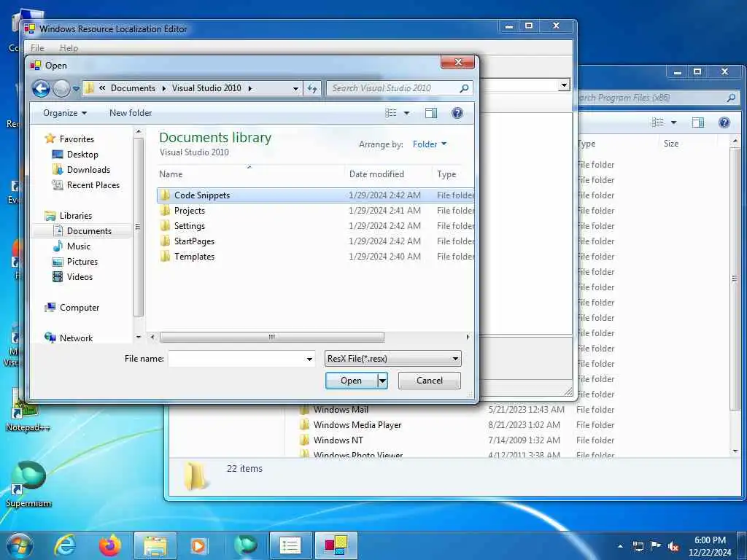Select the StartPages folder
Screen dimensions: 747x560
[x=315, y=241]
